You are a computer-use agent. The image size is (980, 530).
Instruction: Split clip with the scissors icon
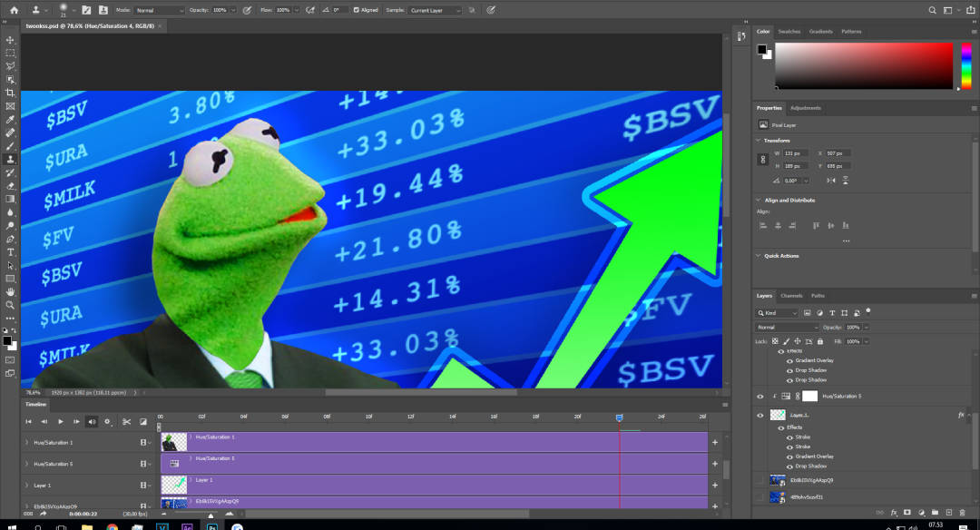126,421
